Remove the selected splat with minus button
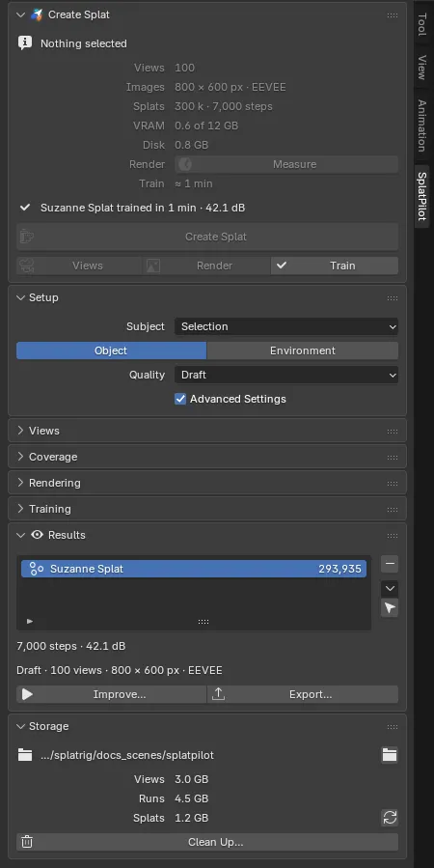Image resolution: width=434 pixels, height=868 pixels. point(390,564)
